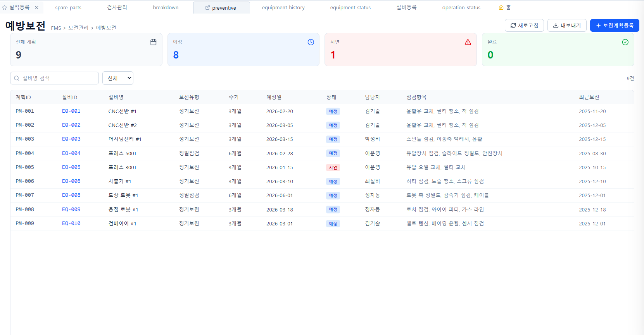Click the 지연 summary card
Viewport: 644px width, 335px height.
point(401,50)
